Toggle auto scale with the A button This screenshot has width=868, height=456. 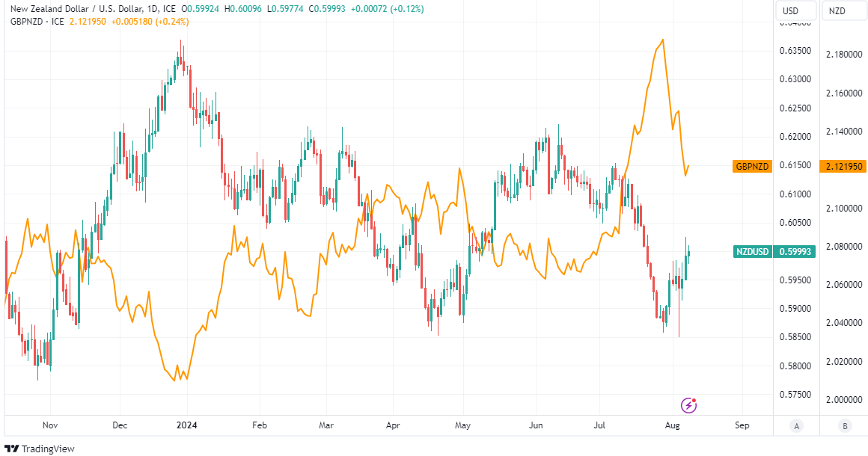coord(796,426)
